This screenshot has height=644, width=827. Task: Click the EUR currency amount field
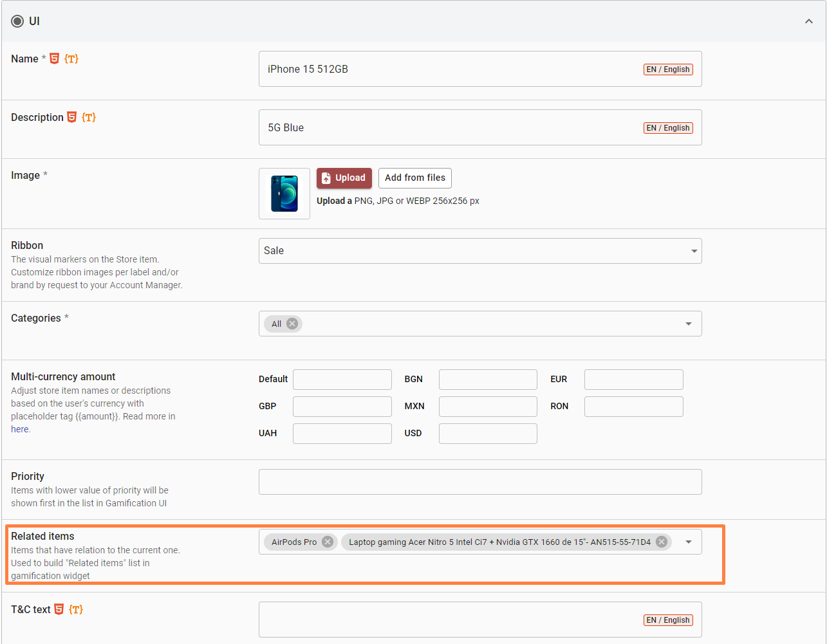633,380
